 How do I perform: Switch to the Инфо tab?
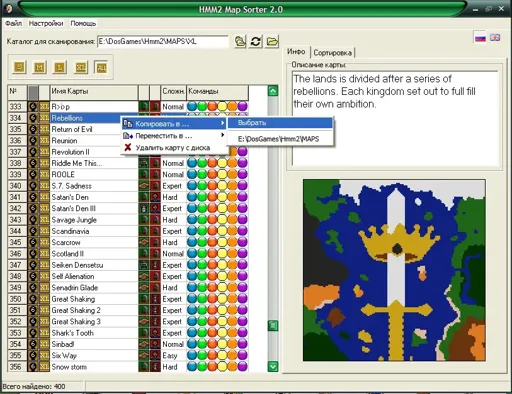pos(296,52)
